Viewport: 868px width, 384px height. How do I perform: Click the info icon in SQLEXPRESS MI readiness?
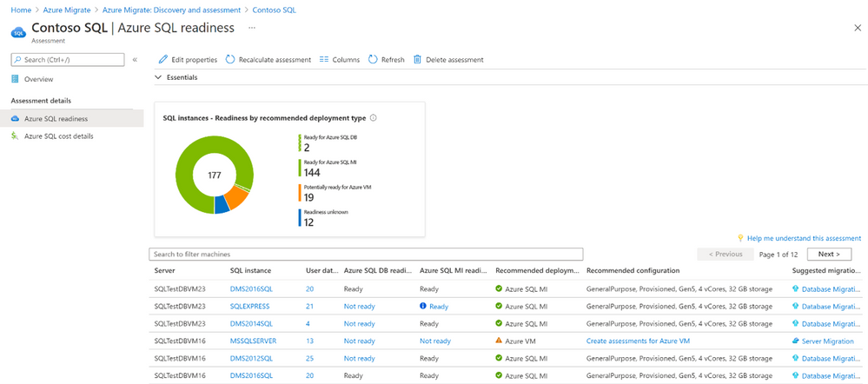pyautogui.click(x=423, y=306)
